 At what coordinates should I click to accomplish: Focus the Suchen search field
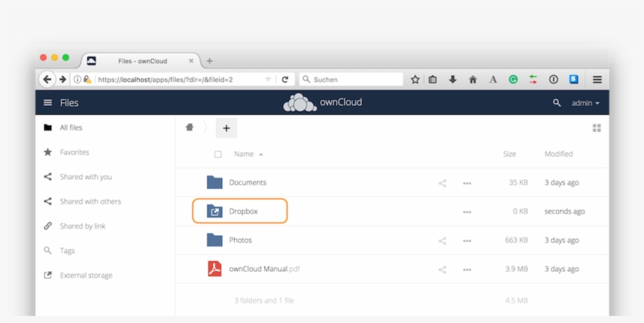tap(351, 79)
